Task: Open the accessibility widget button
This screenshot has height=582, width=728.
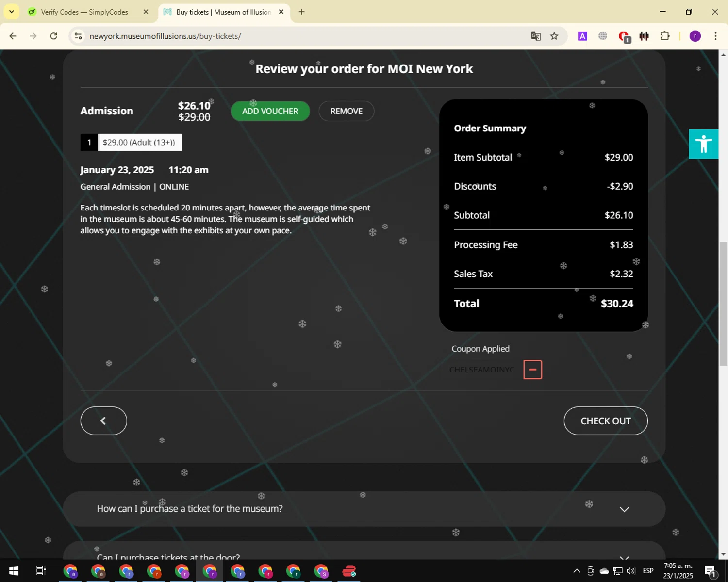Action: pyautogui.click(x=704, y=144)
